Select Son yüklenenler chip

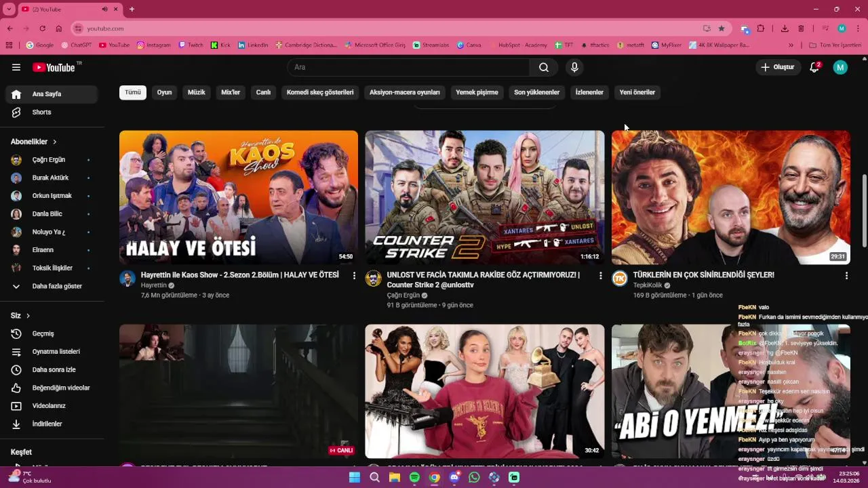[537, 92]
